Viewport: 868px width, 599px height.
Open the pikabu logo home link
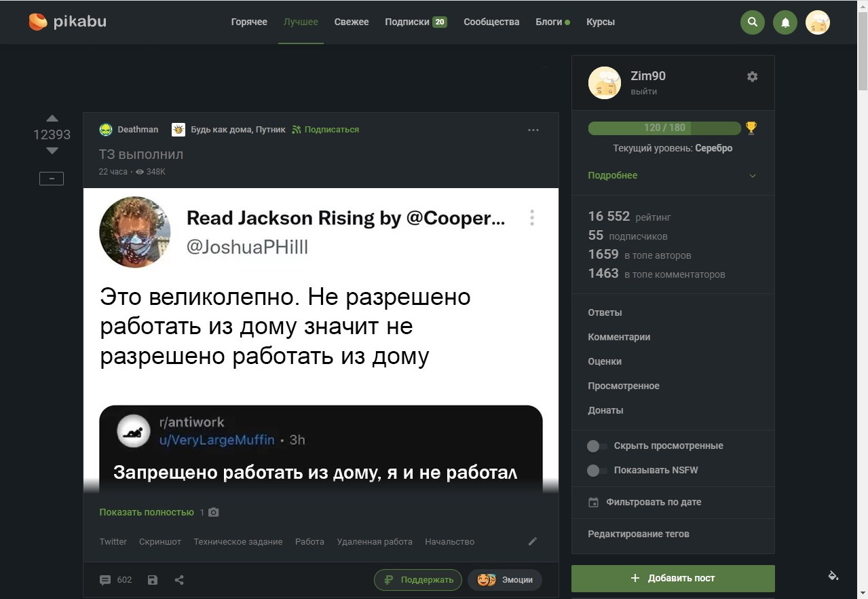[x=67, y=22]
